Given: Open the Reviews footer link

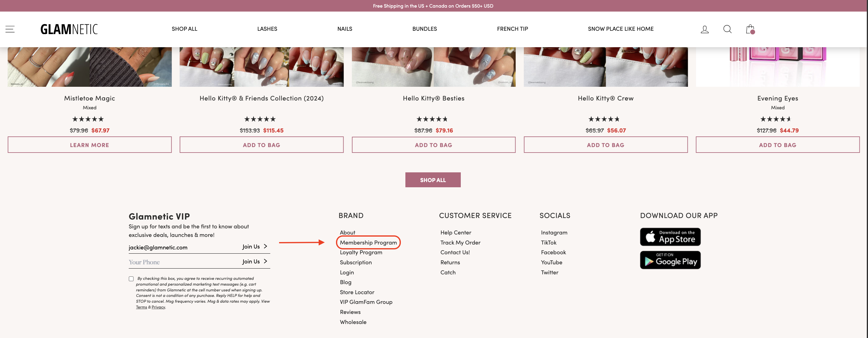Looking at the screenshot, I should (350, 312).
